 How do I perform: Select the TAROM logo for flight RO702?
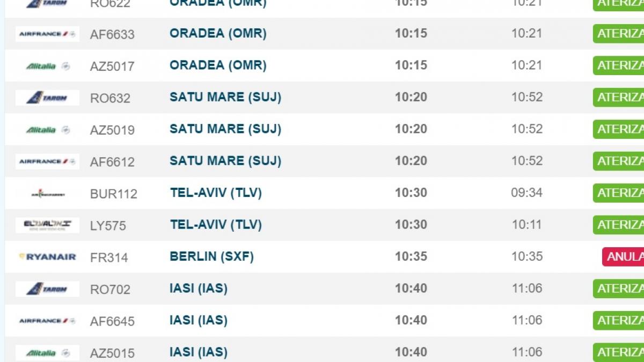[47, 289]
